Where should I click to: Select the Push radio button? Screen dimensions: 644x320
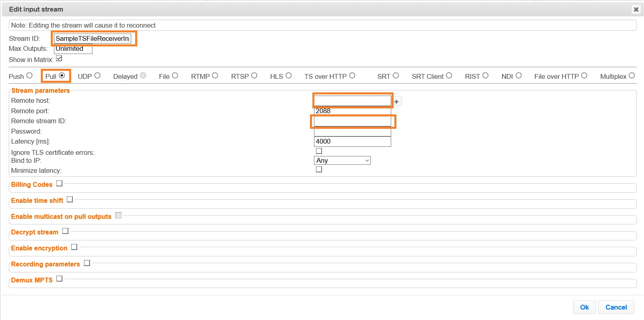pyautogui.click(x=29, y=76)
